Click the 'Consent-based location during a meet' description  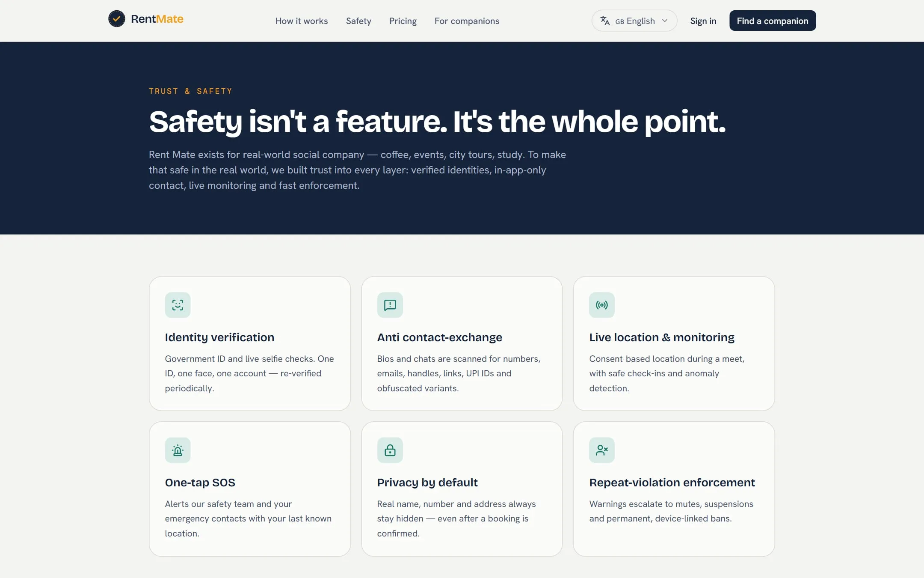pos(666,373)
